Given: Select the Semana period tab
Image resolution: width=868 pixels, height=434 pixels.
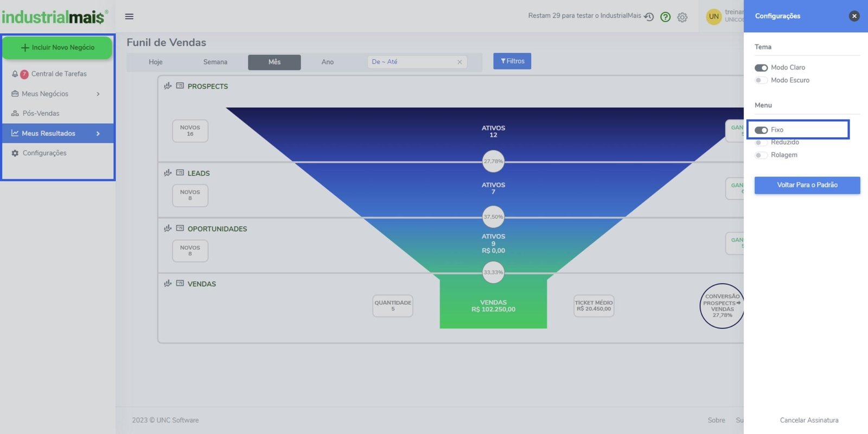Looking at the screenshot, I should click(x=215, y=62).
